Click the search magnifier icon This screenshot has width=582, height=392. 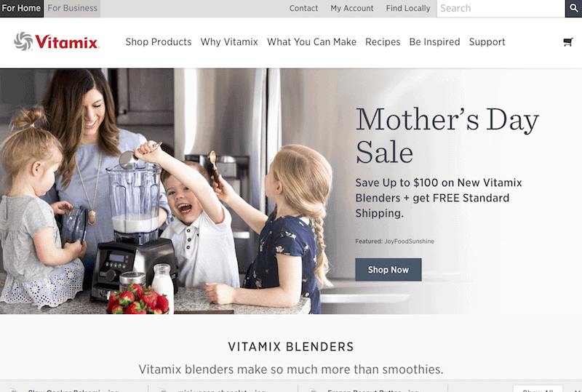573,8
